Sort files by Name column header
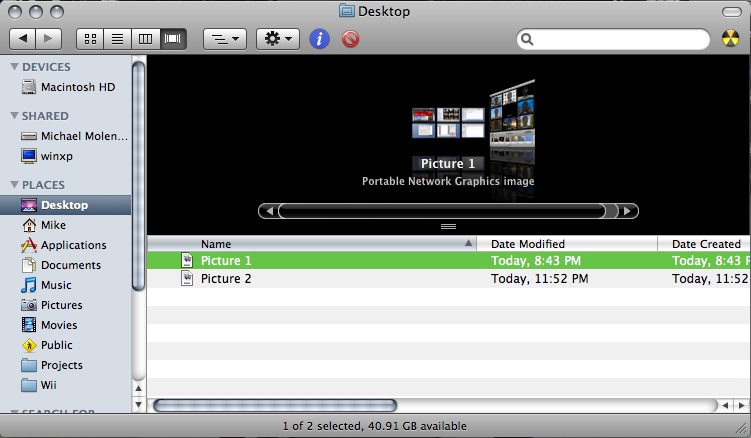This screenshot has height=438, width=751. 310,244
